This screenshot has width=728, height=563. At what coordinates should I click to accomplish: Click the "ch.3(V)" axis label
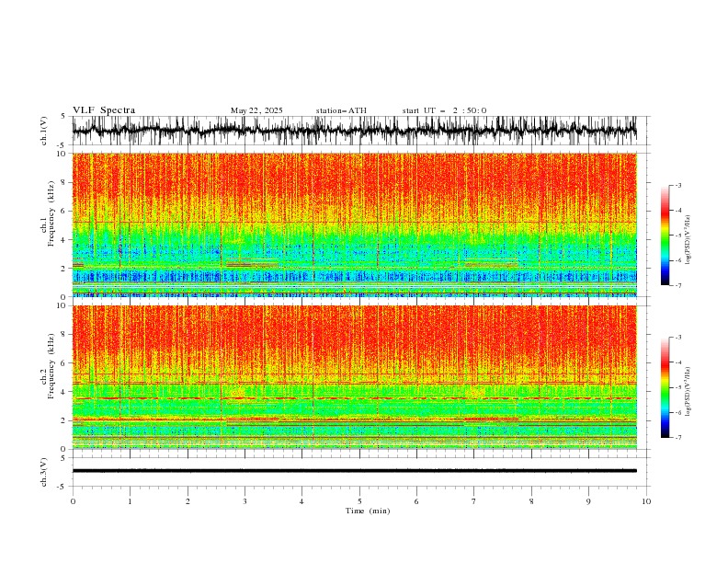point(44,472)
